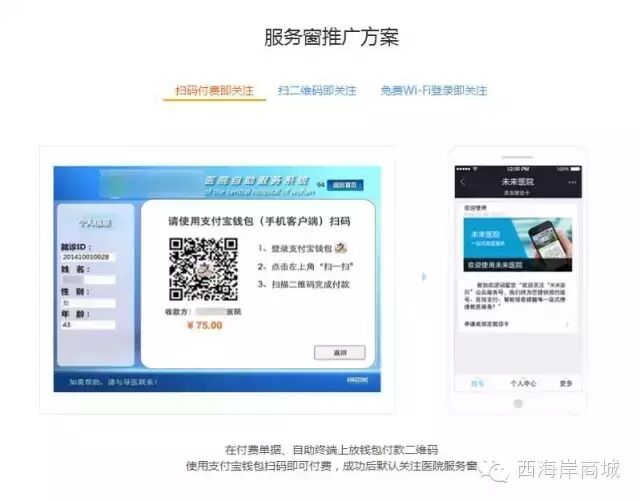
Task: Click the 就诊ID field 201410010028
Action: (87, 257)
